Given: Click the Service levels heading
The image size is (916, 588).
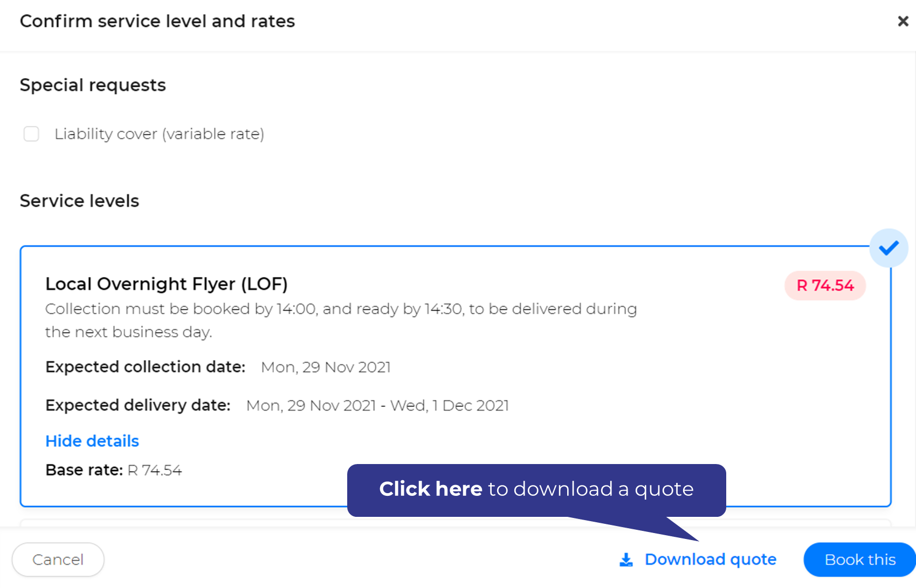Looking at the screenshot, I should (x=79, y=201).
